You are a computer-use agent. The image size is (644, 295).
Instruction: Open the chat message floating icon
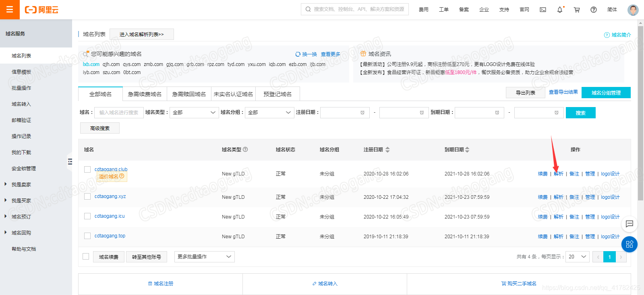pyautogui.click(x=630, y=224)
